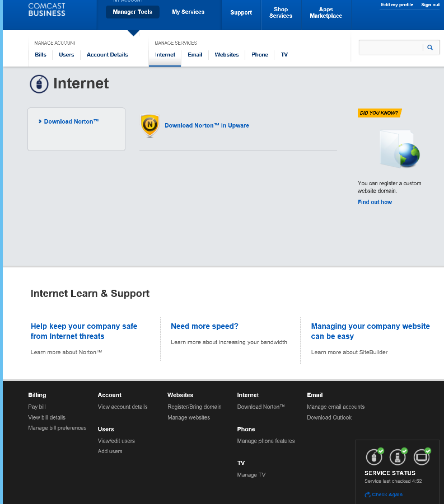Click the Service last checked 4:52 text
444x504 pixels.
tap(393, 481)
